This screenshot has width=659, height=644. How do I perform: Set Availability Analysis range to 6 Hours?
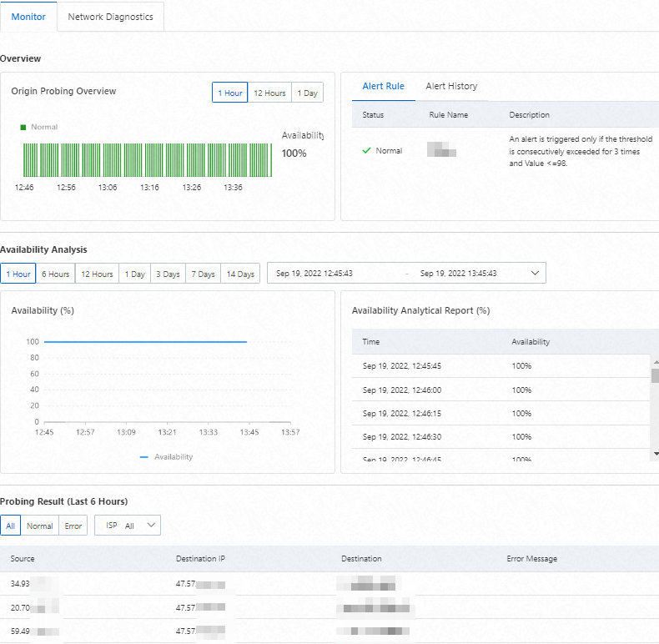tap(55, 274)
